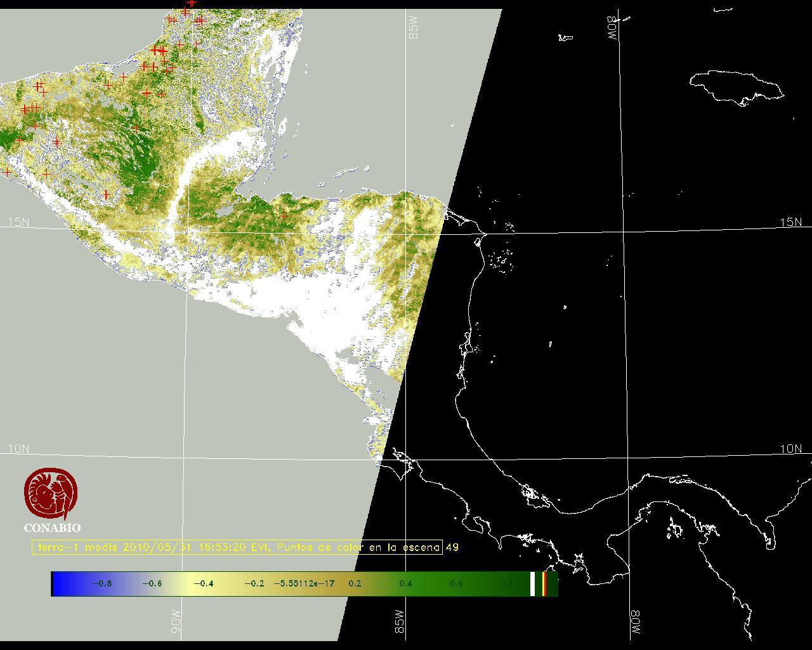Click the red hotspot cross in Honduras
This screenshot has height=650, width=812.
click(x=284, y=216)
